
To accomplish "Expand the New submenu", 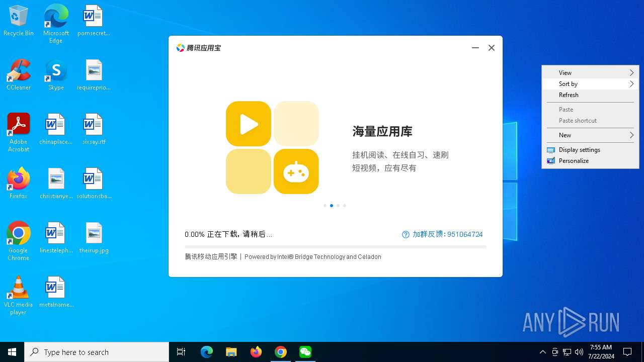I will [x=590, y=135].
